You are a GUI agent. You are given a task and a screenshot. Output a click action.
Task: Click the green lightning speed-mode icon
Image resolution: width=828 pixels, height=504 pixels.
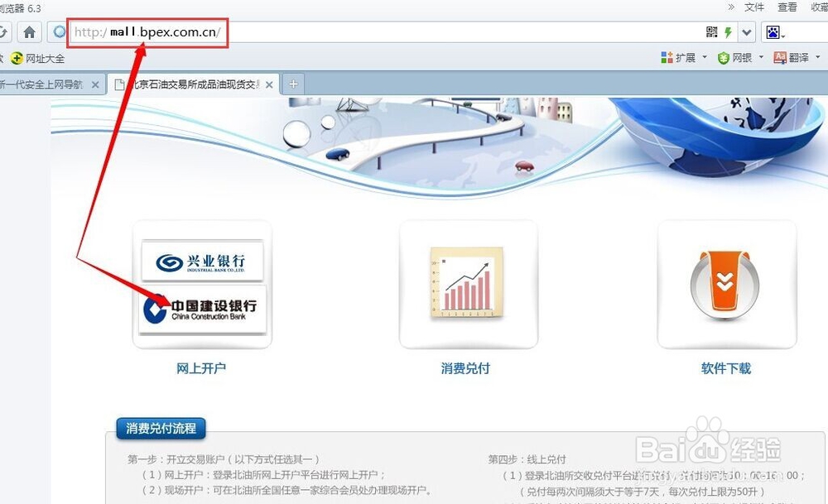coord(728,32)
